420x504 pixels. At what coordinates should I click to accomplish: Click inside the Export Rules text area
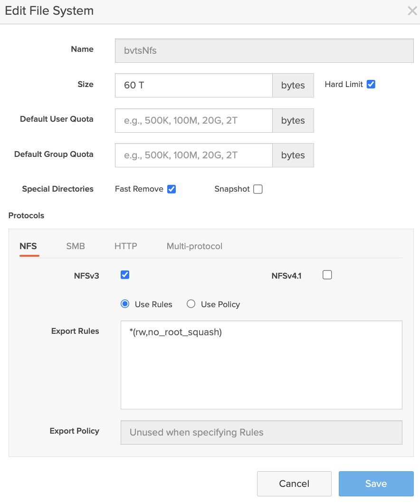[x=261, y=365]
